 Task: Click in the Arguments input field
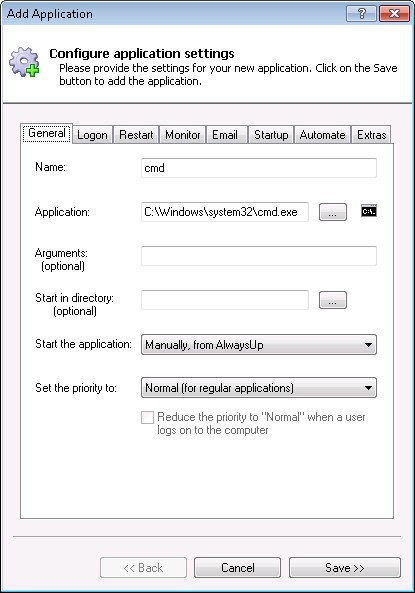[259, 256]
